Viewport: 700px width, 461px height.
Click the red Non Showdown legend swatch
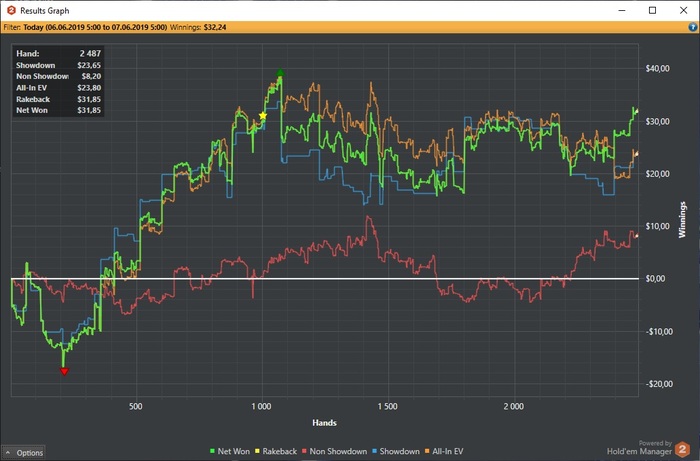[304, 451]
